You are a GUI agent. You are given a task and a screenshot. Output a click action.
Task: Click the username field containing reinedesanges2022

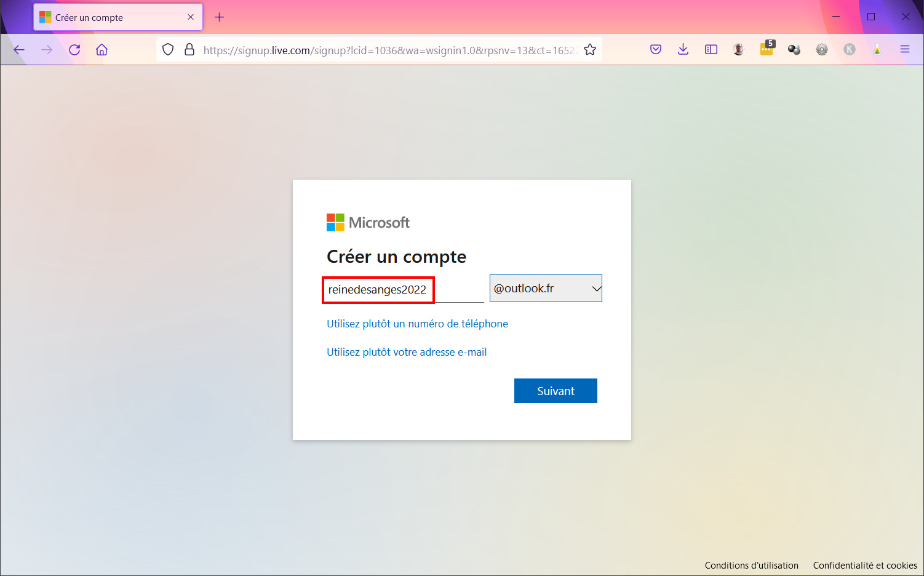coord(405,289)
